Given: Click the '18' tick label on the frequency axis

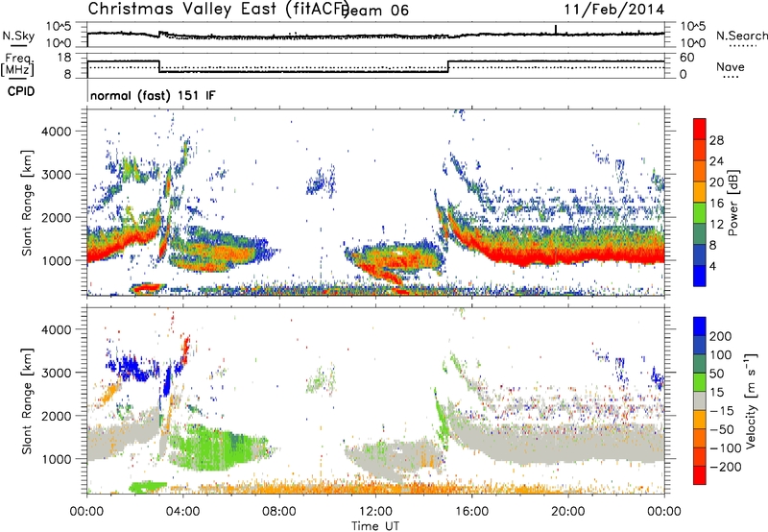Looking at the screenshot, I should click(x=64, y=58).
